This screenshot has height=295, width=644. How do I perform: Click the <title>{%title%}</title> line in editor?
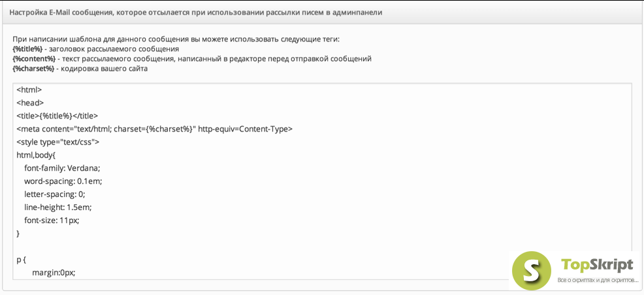tap(57, 116)
